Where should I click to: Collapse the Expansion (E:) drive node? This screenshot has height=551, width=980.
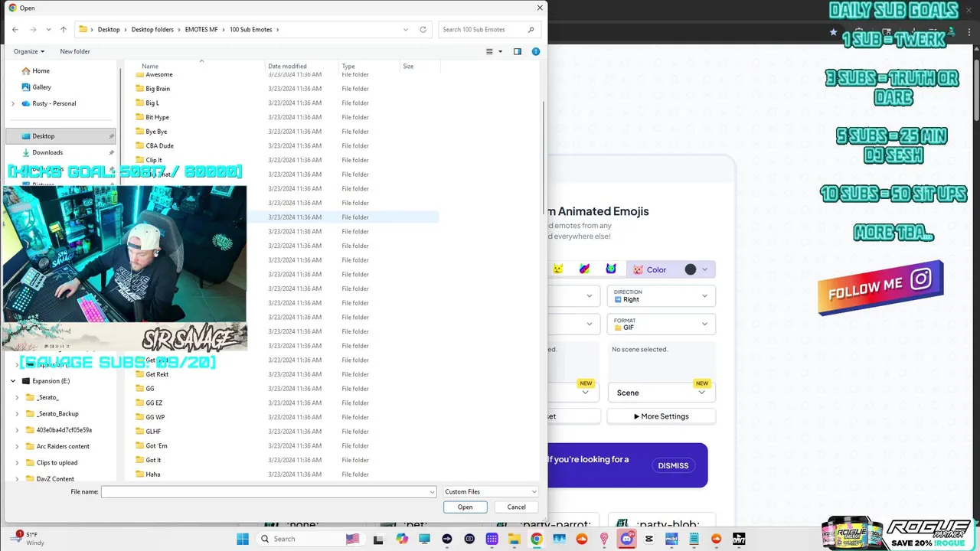(13, 381)
